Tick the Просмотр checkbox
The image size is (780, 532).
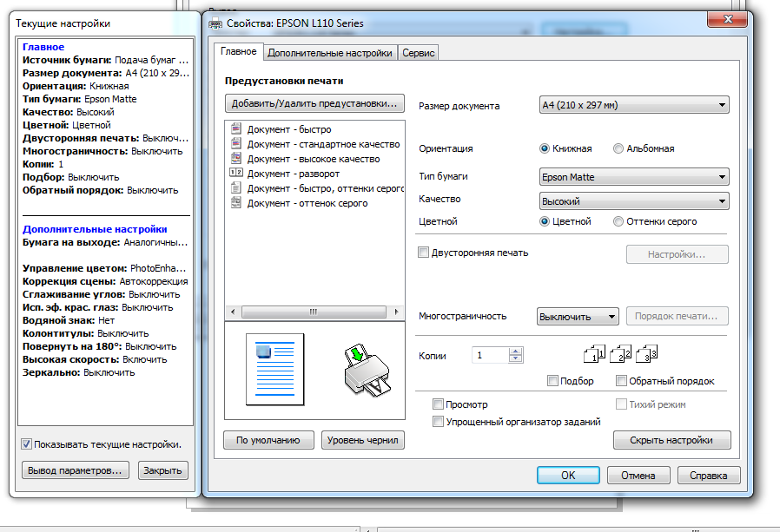tap(439, 404)
